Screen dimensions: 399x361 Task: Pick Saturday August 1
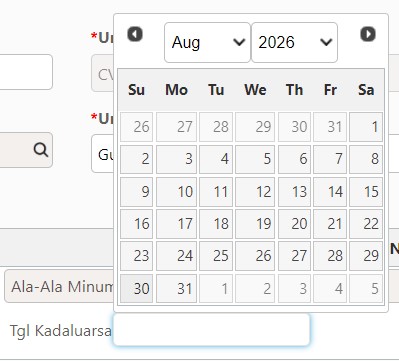pos(366,127)
